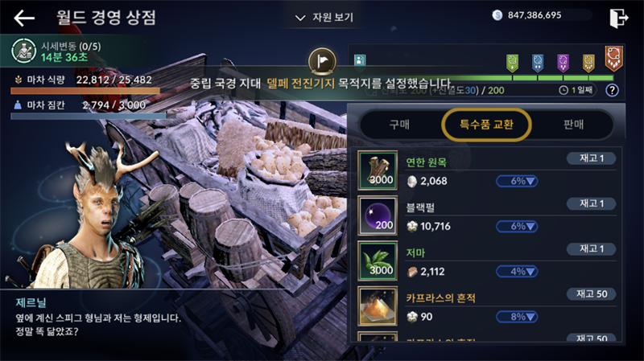Viewport: 644px width, 361px height.
Task: Open the 시세변동 market fluctuation icon
Action: 24,51
